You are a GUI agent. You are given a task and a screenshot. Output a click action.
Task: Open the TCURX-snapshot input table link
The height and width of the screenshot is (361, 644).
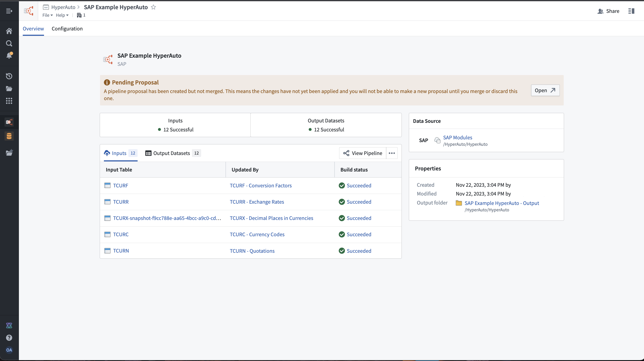click(167, 218)
